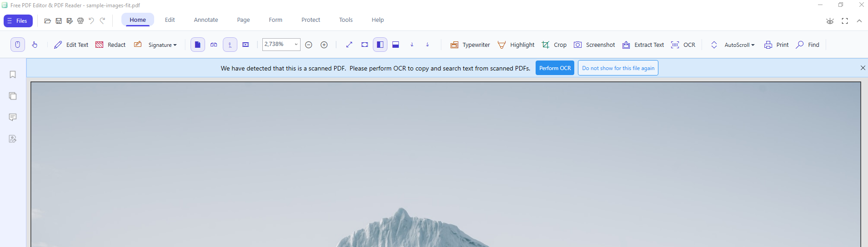This screenshot has width=868, height=247.
Task: Toggle eye protection mode icon
Action: click(830, 21)
